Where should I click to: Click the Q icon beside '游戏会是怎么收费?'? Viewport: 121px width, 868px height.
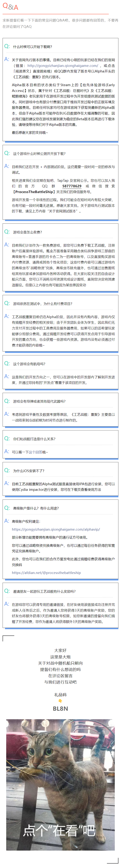[x=7, y=232]
